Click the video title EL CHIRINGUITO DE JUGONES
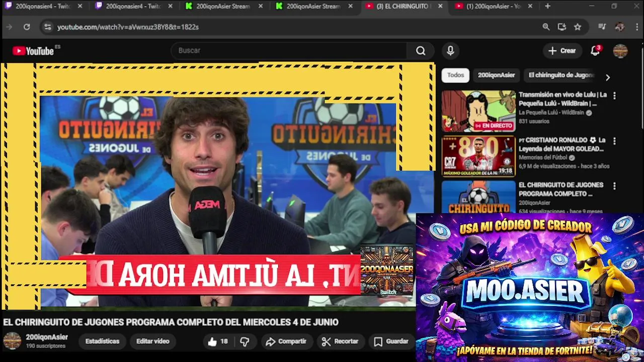The width and height of the screenshot is (644, 362). click(171, 322)
